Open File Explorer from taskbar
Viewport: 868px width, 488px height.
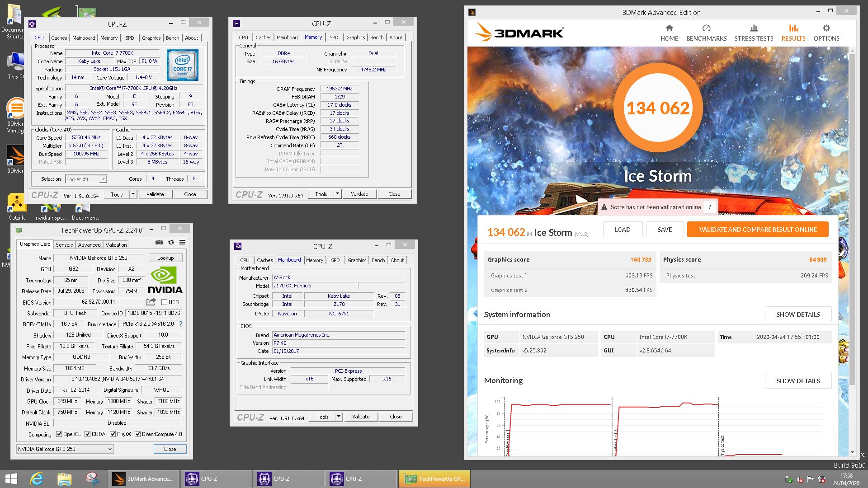pyautogui.click(x=65, y=479)
